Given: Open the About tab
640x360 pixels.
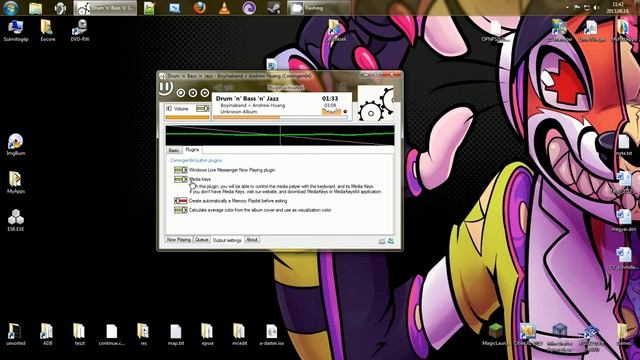Looking at the screenshot, I should tap(252, 240).
